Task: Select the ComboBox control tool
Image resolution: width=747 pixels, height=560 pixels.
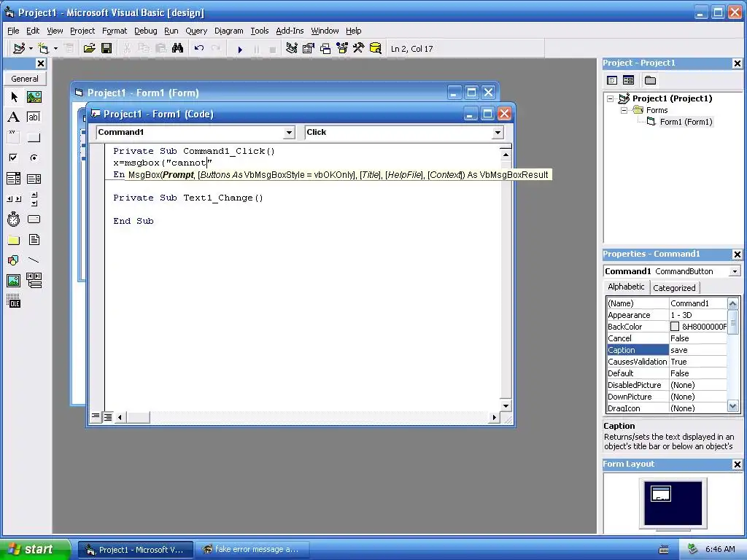Action: click(14, 179)
